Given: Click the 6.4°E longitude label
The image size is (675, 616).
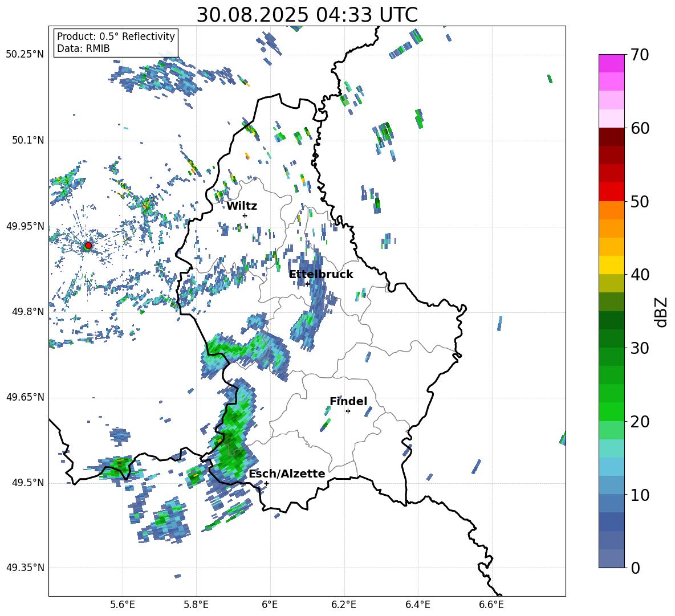Looking at the screenshot, I should click(417, 605).
